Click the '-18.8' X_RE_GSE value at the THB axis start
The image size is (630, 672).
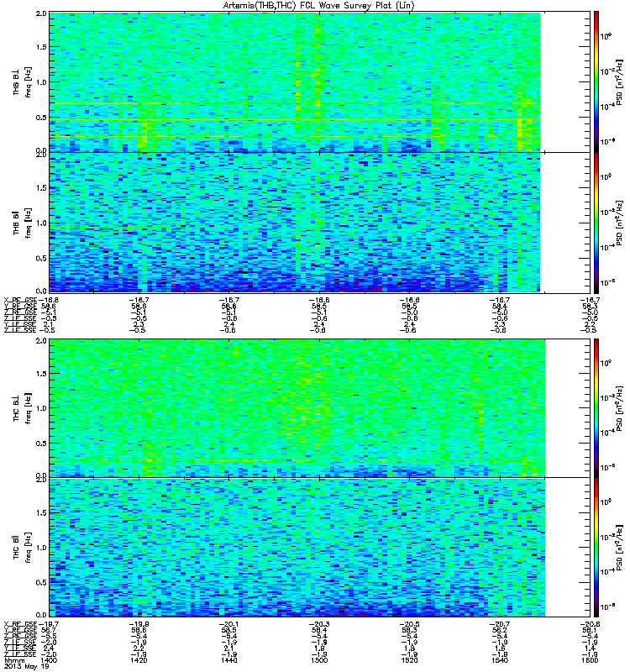[x=49, y=300]
